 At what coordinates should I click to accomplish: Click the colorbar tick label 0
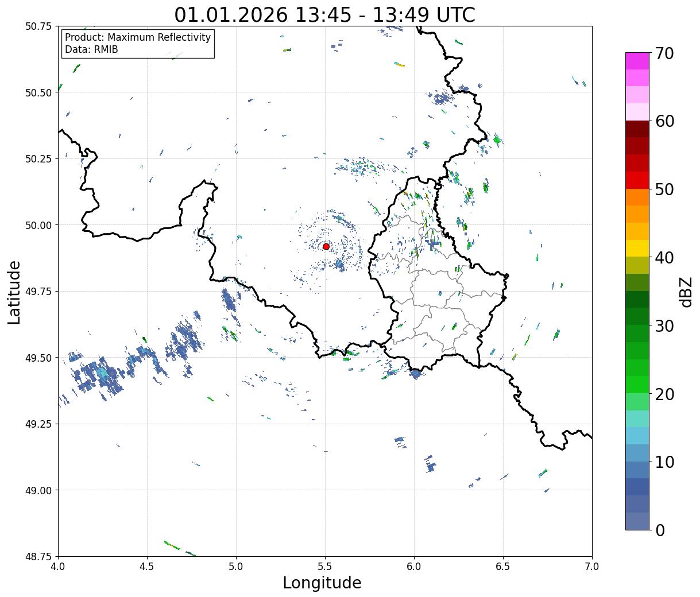point(660,530)
